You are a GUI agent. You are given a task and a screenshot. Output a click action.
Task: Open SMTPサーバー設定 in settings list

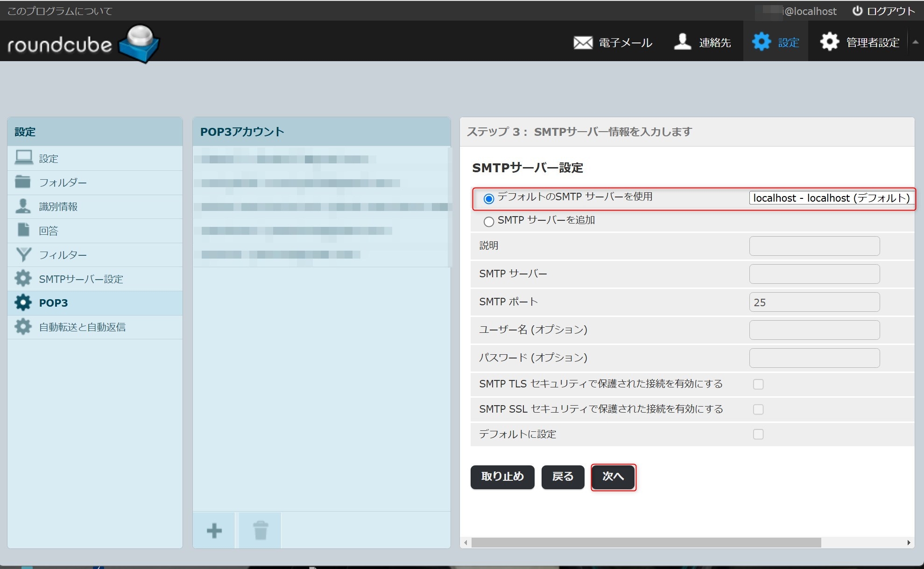click(80, 279)
